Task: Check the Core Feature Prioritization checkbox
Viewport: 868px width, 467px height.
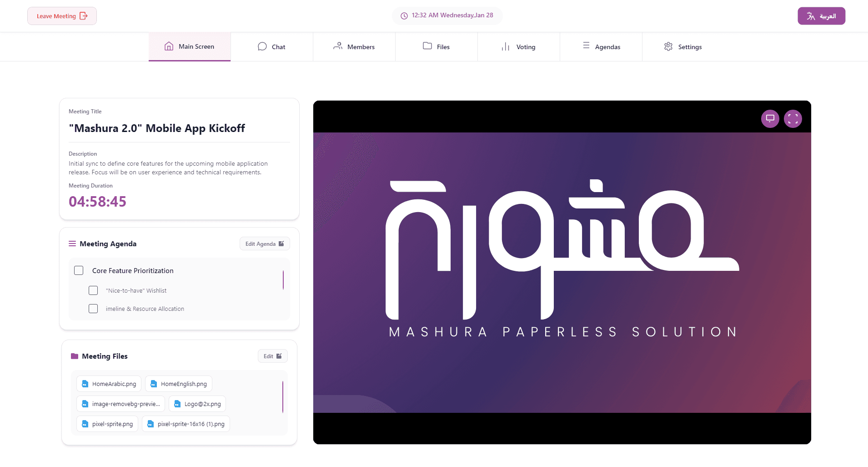Action: [x=79, y=270]
